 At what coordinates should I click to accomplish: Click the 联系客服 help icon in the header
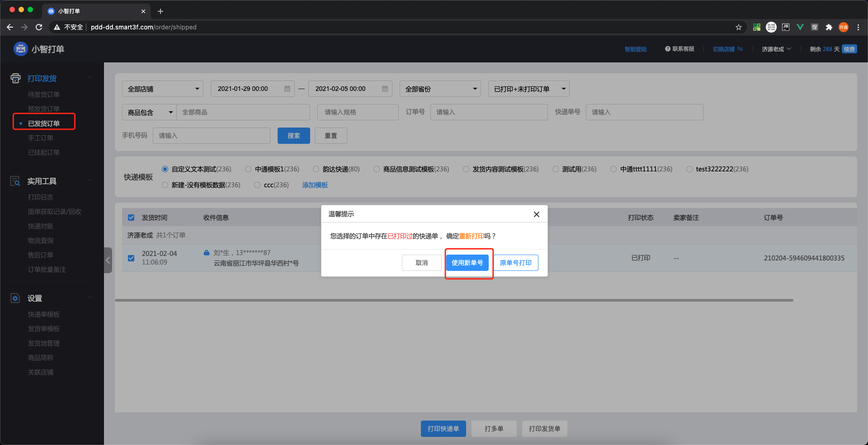coord(667,49)
